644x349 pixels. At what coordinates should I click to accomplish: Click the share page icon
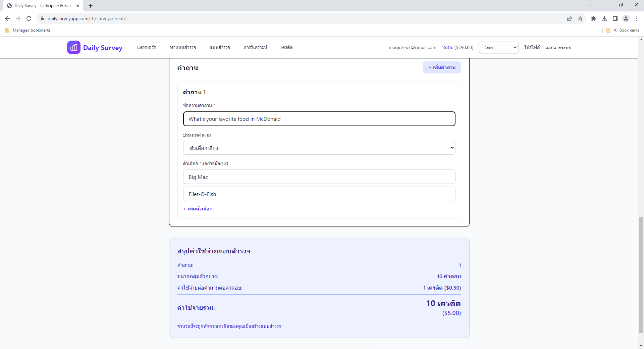[x=570, y=18]
